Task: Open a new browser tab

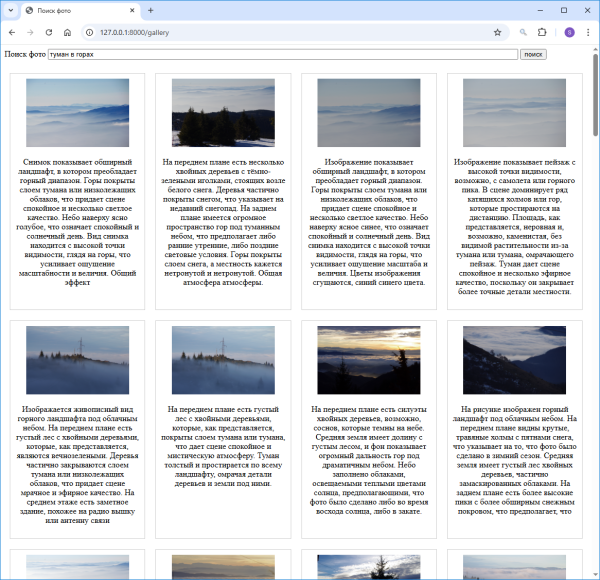Action: (150, 10)
